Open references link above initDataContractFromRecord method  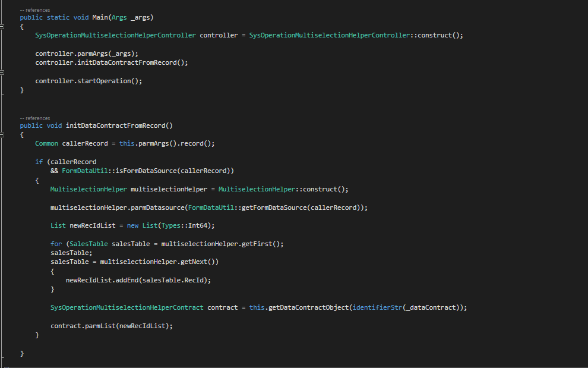[34, 118]
